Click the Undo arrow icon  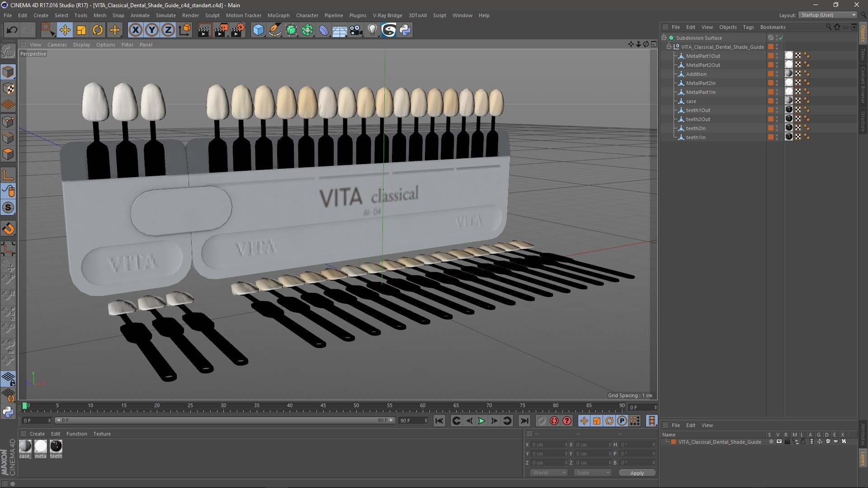click(12, 30)
